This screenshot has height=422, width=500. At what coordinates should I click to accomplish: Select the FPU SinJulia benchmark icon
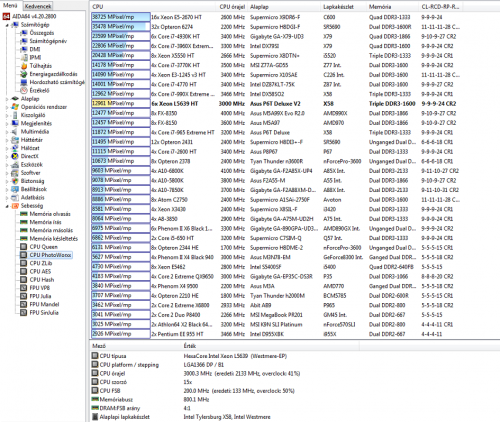pos(23,313)
